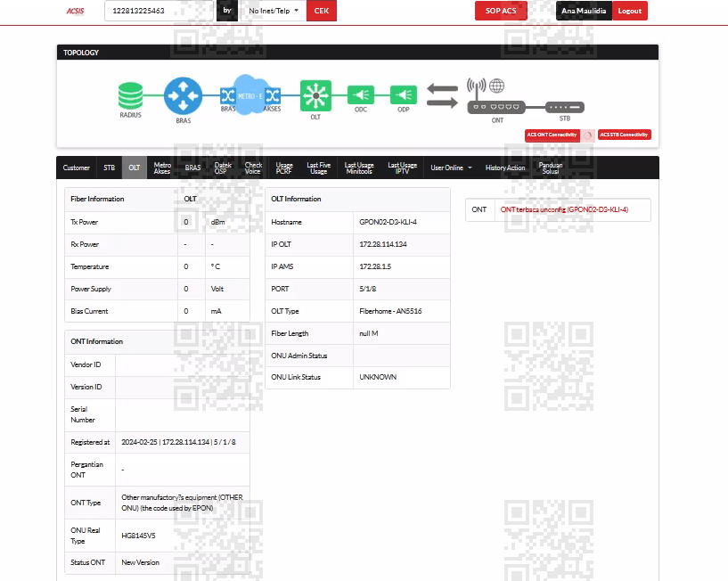Click the AKSES switch icon in topology
This screenshot has width=728, height=581.
click(273, 95)
